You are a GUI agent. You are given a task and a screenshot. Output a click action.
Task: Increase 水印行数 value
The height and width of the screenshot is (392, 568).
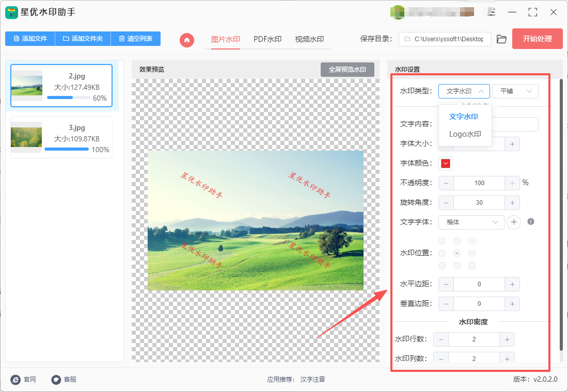coord(507,339)
